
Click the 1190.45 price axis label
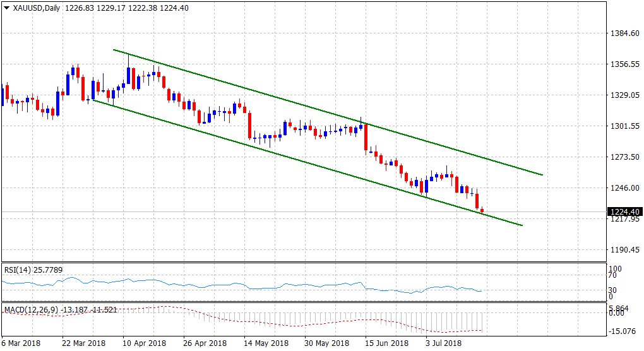pyautogui.click(x=624, y=249)
